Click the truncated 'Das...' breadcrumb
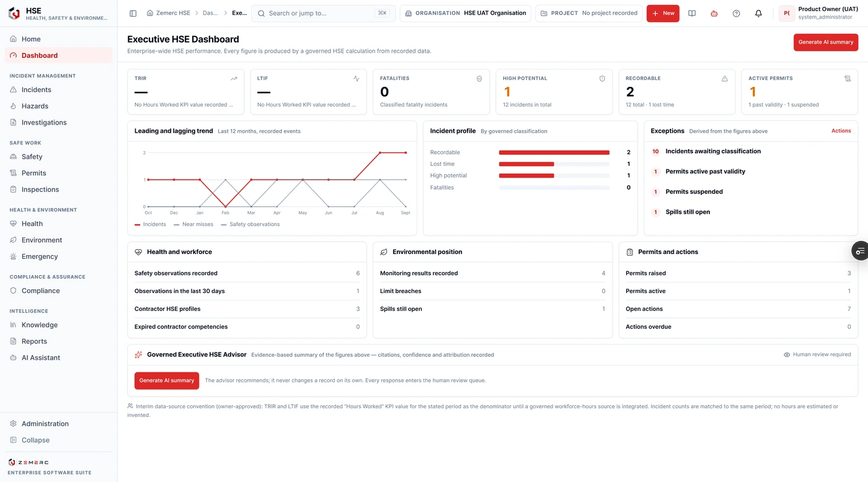 [x=211, y=13]
